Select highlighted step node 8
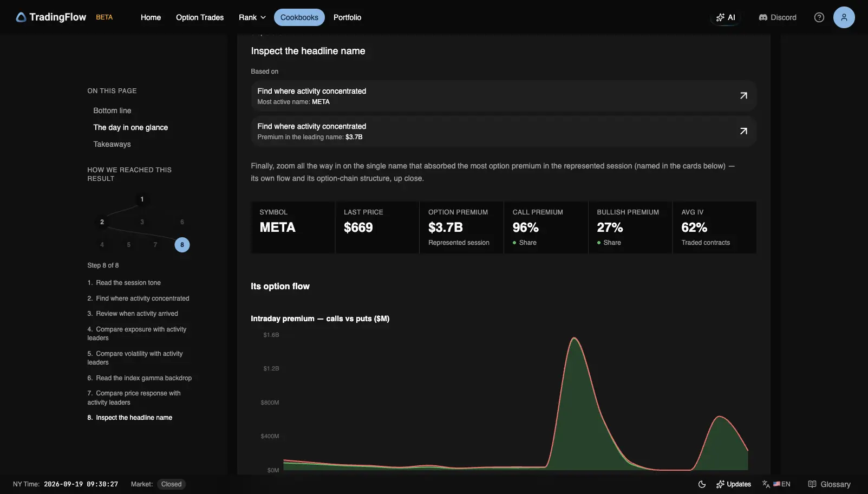 click(182, 245)
